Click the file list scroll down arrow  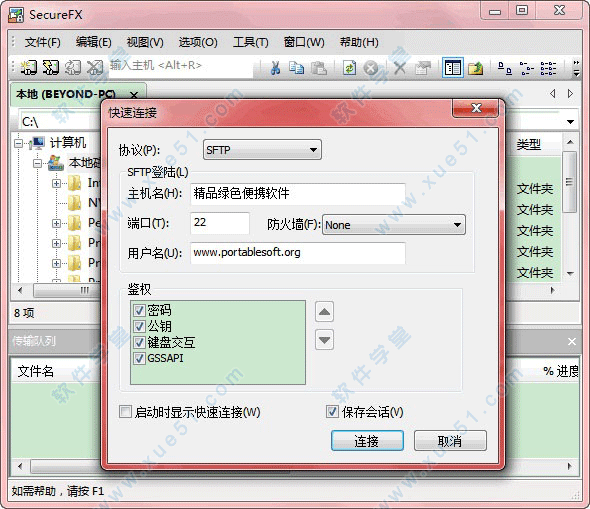(570, 273)
